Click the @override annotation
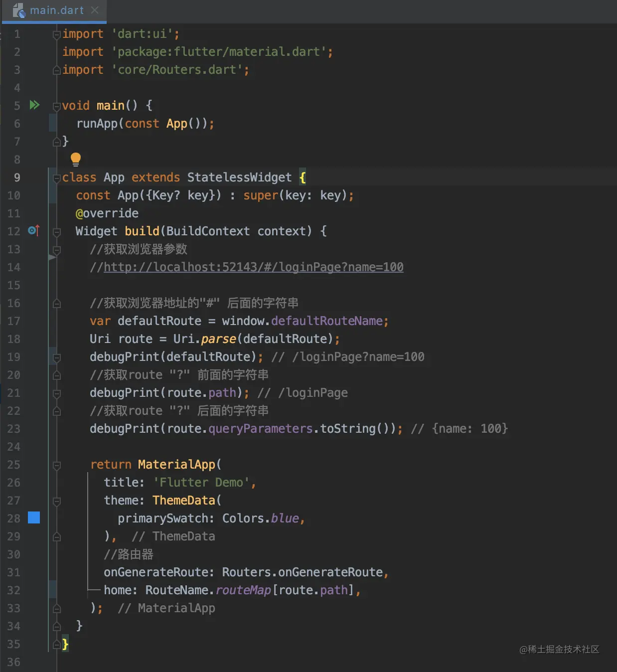This screenshot has height=672, width=617. pyautogui.click(x=107, y=213)
